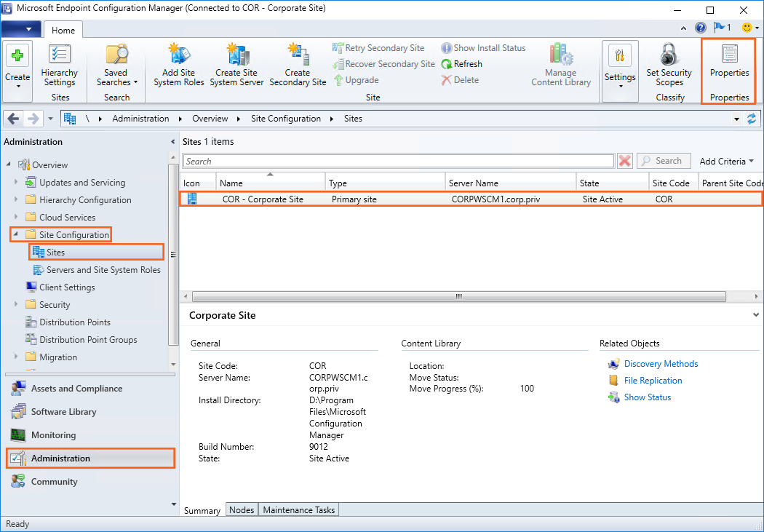This screenshot has height=532, width=764.
Task: Click the Set Security Scopes padlock icon
Action: pyautogui.click(x=669, y=55)
